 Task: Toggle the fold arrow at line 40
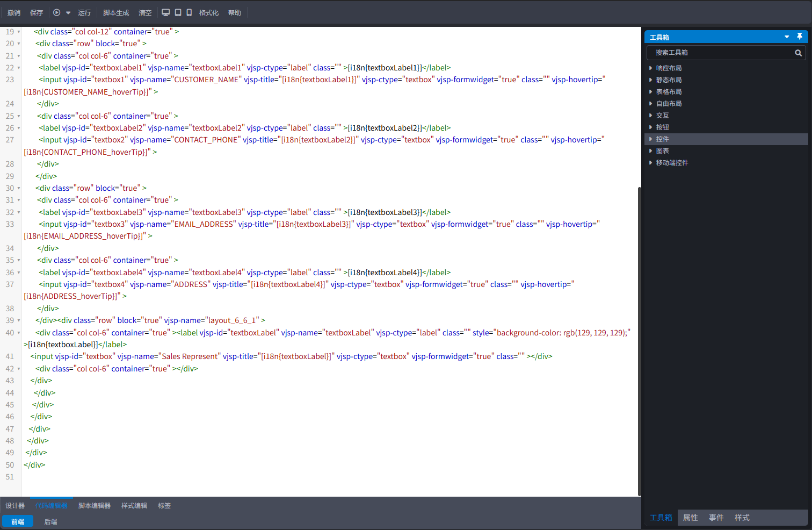19,333
